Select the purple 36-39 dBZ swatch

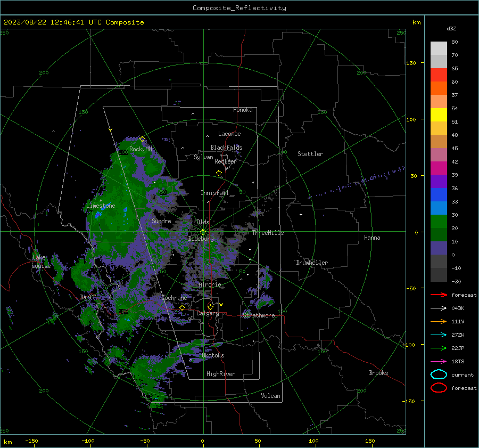coord(439,181)
